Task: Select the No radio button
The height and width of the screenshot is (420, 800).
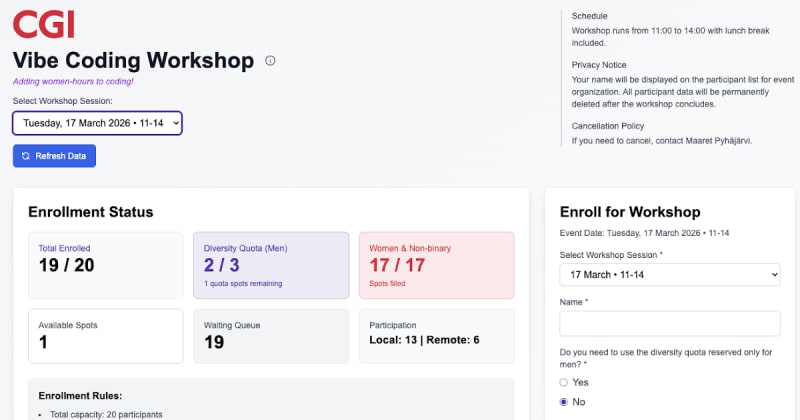Action: tap(564, 401)
